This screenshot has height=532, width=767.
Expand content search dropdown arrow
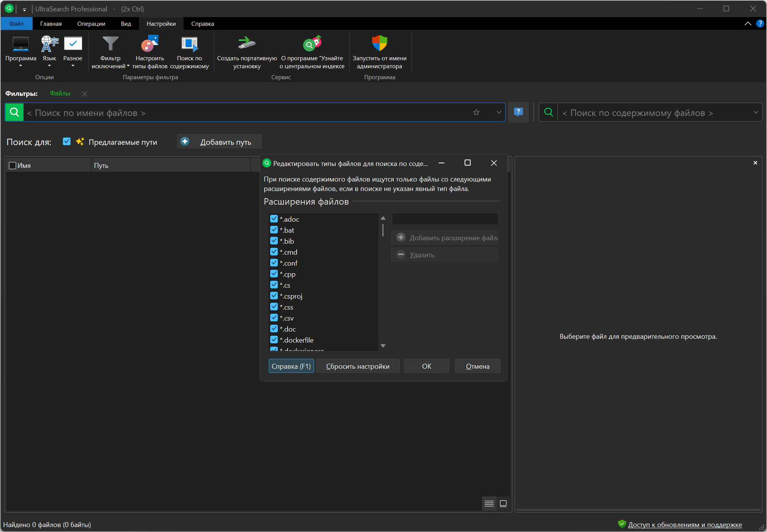(x=756, y=113)
